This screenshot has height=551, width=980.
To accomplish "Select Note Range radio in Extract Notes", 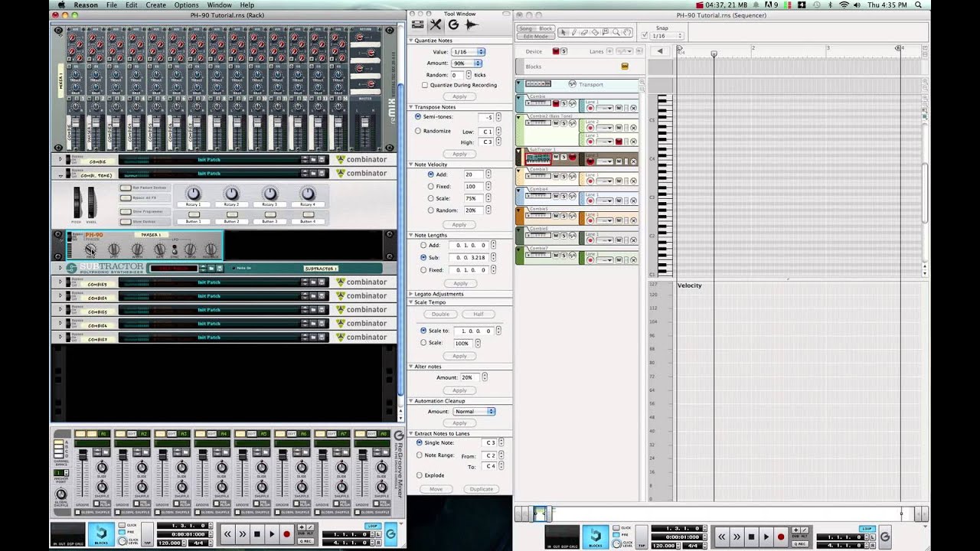I will [419, 455].
